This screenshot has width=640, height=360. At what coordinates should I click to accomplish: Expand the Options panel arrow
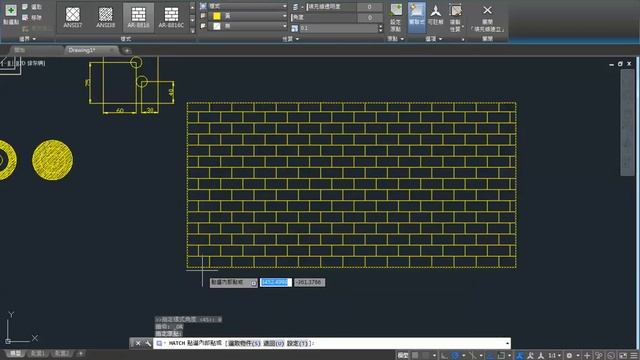440,39
